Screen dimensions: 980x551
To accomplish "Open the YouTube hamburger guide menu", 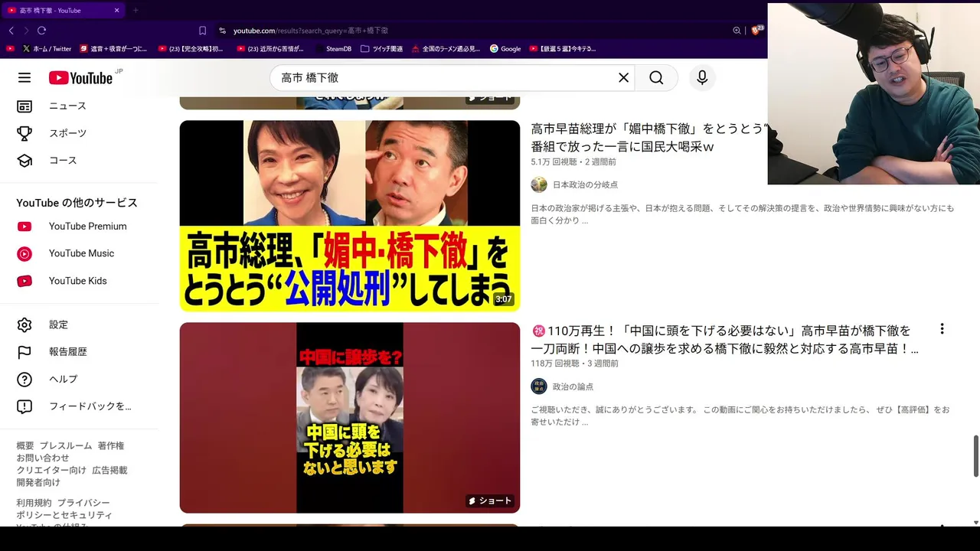I will 24,77.
